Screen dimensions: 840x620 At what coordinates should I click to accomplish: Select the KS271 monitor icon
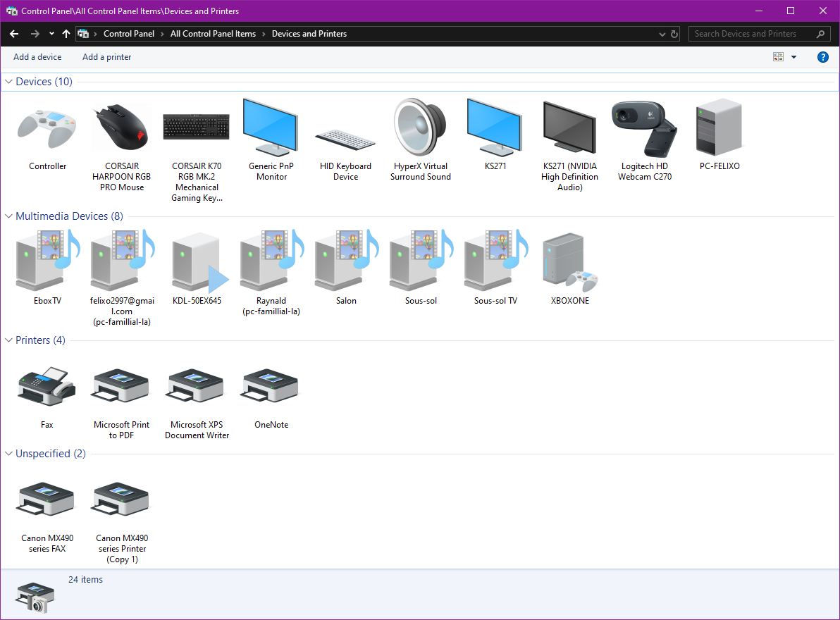(495, 127)
